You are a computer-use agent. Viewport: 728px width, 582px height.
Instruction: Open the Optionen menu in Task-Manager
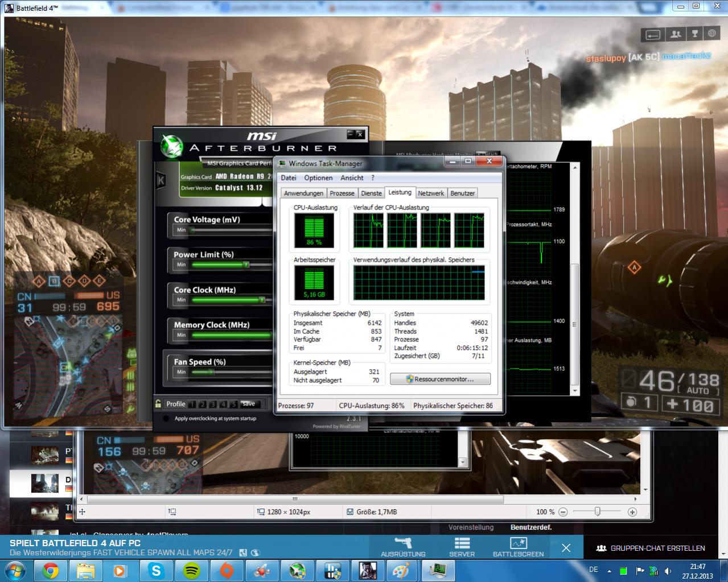coord(318,178)
